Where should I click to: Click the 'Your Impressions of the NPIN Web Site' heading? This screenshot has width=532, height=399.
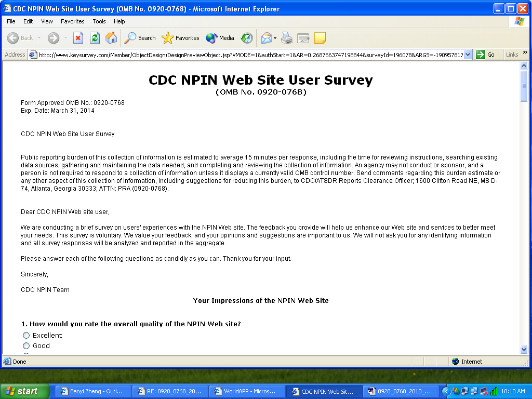click(x=261, y=301)
